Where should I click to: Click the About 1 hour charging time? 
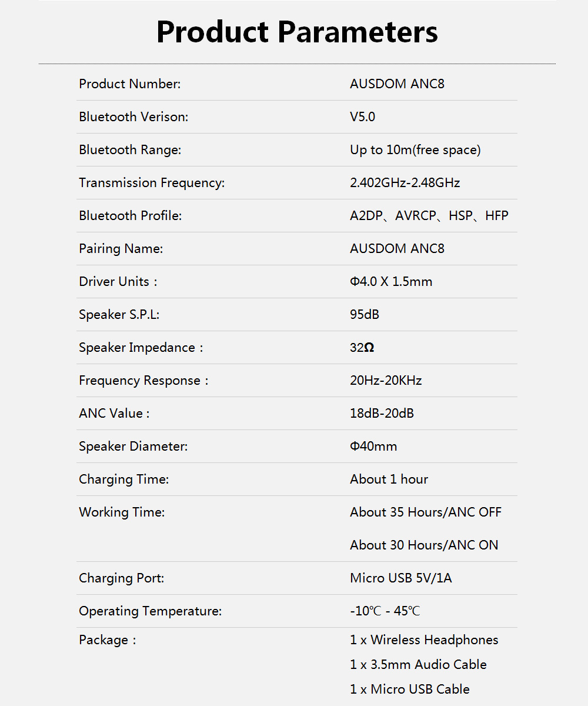click(389, 479)
